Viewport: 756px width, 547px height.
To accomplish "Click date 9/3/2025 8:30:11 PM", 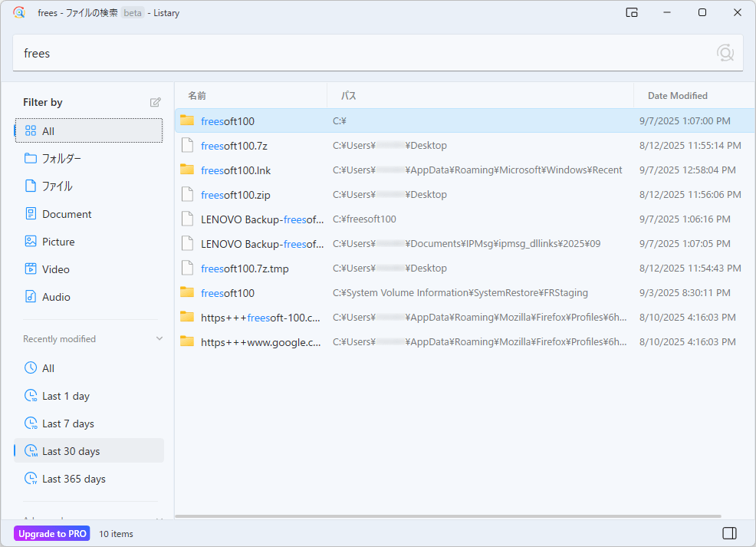I will pos(685,293).
